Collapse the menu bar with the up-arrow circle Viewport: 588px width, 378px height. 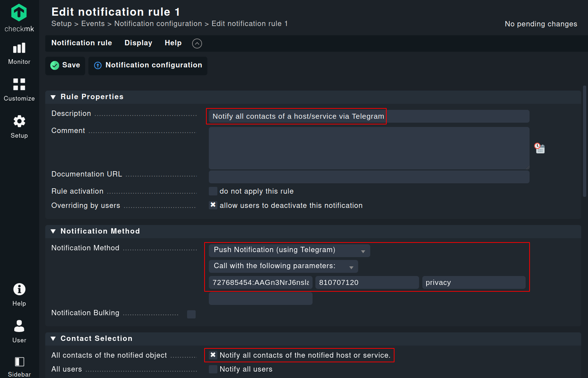pos(197,44)
